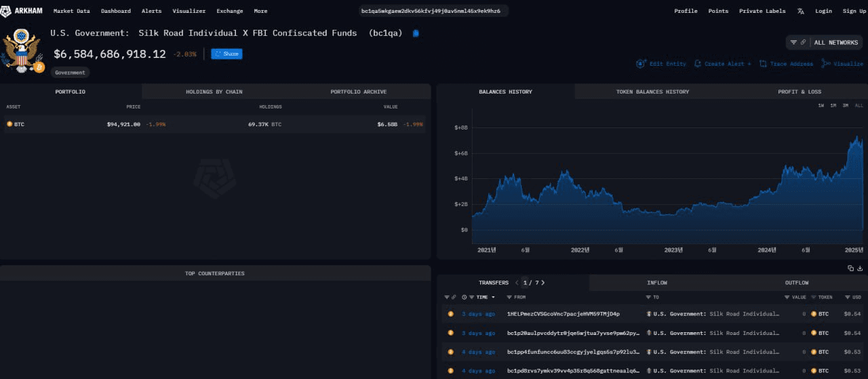Set the chart range to 3M
This screenshot has width=868, height=379.
pos(846,106)
